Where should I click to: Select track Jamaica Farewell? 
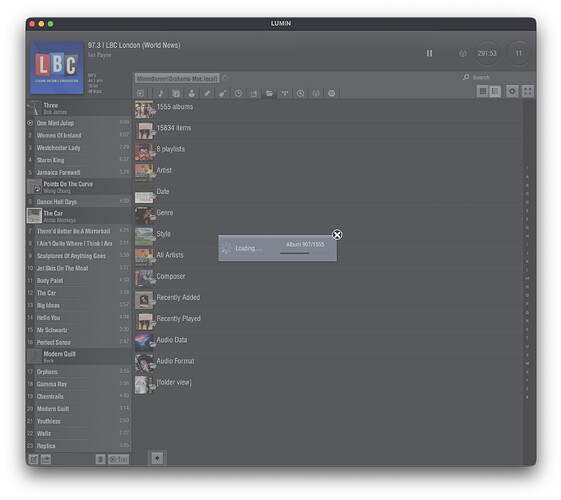click(79, 172)
